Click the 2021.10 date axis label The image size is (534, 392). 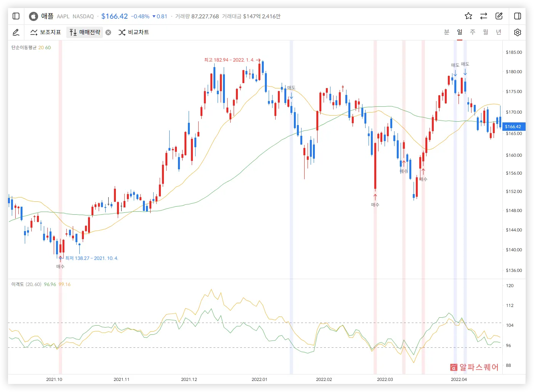pos(54,379)
